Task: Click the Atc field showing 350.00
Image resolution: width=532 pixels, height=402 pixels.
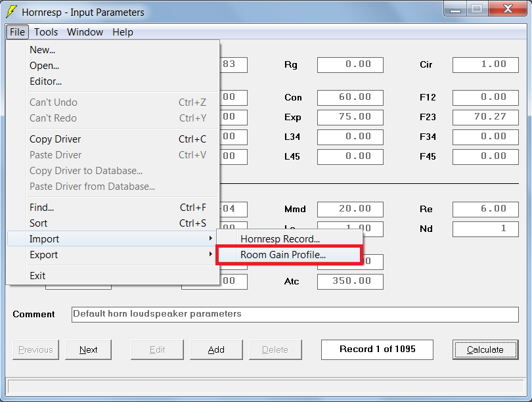Action: [350, 282]
